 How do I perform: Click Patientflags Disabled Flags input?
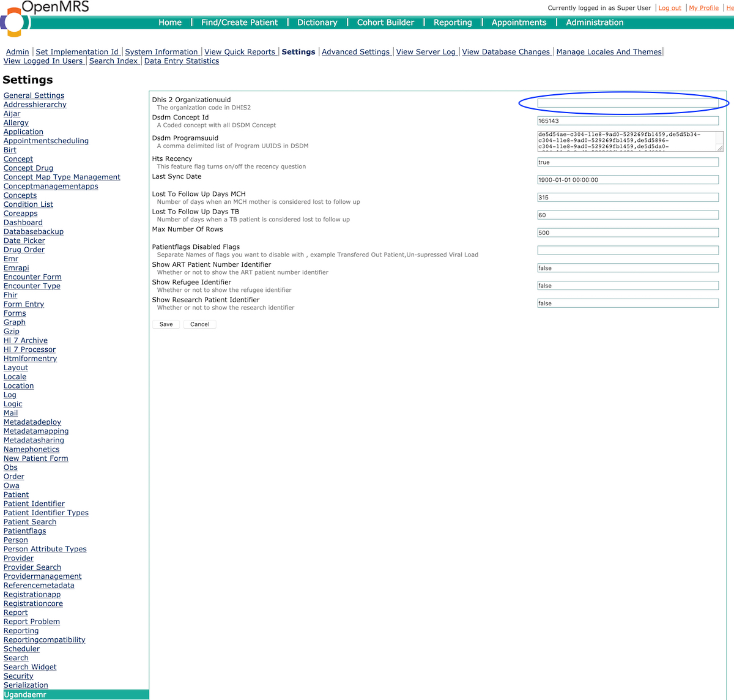(628, 250)
